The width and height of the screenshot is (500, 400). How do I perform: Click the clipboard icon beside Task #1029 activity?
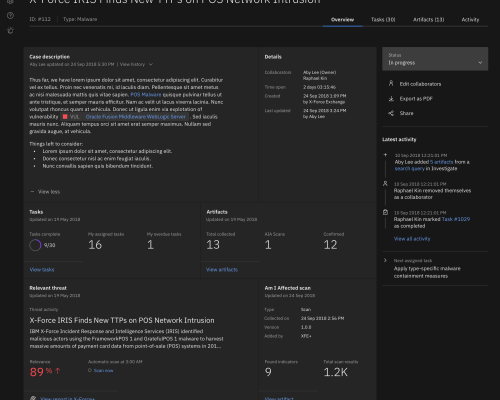pos(385,212)
